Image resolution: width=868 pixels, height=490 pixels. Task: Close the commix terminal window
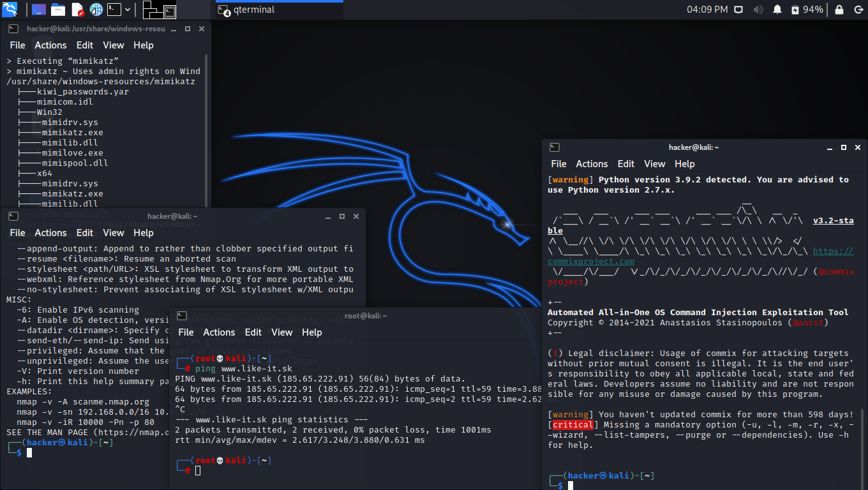point(857,147)
